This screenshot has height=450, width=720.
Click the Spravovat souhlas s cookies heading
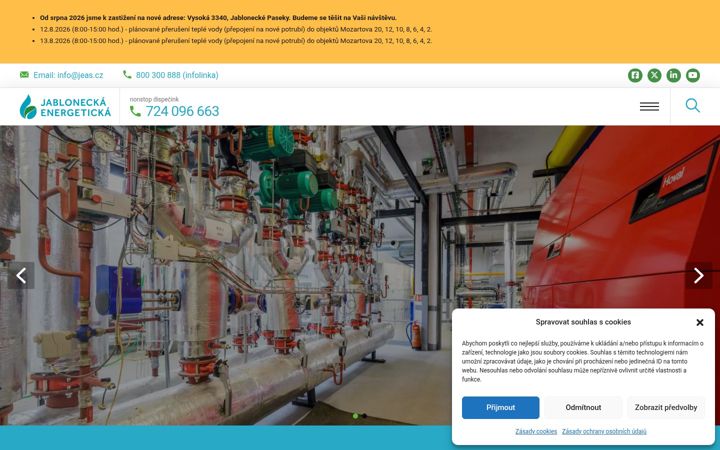pyautogui.click(x=583, y=322)
